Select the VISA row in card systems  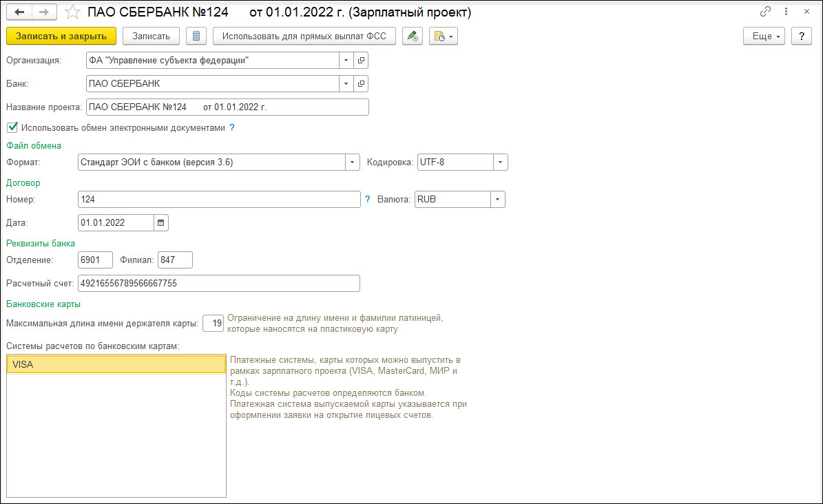(116, 364)
